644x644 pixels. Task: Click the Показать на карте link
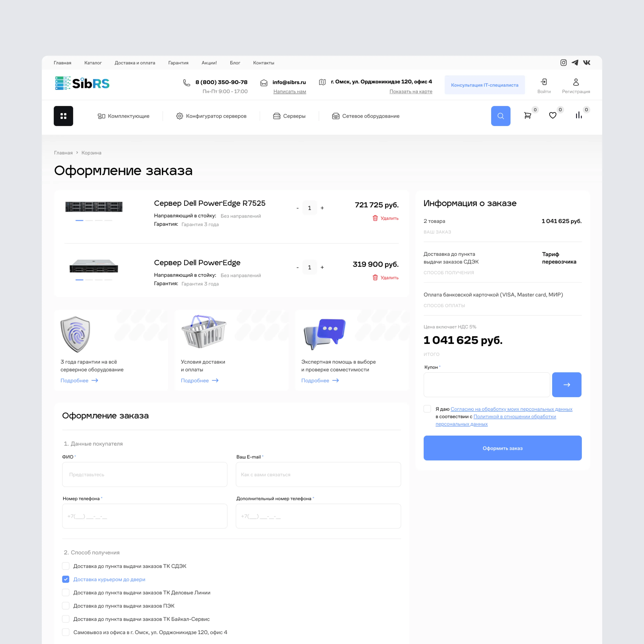point(411,91)
